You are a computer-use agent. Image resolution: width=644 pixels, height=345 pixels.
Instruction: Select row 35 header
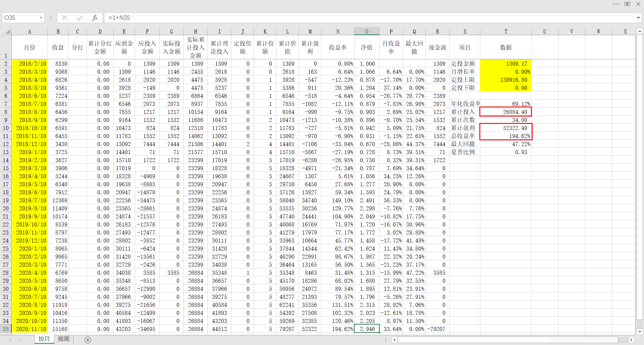6,329
